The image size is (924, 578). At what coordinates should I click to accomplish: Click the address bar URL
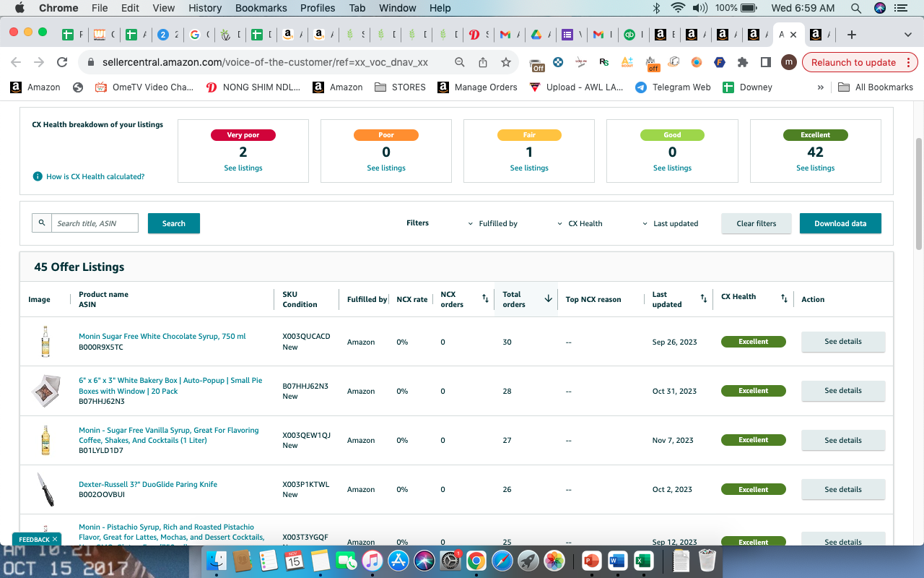[266, 62]
